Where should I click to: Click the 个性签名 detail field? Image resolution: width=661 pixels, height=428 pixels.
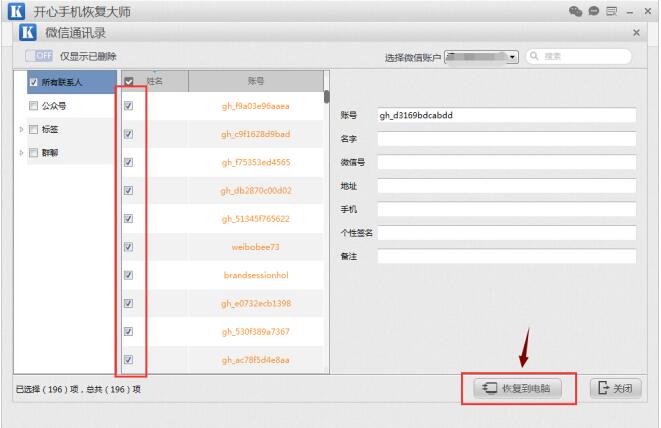click(506, 233)
